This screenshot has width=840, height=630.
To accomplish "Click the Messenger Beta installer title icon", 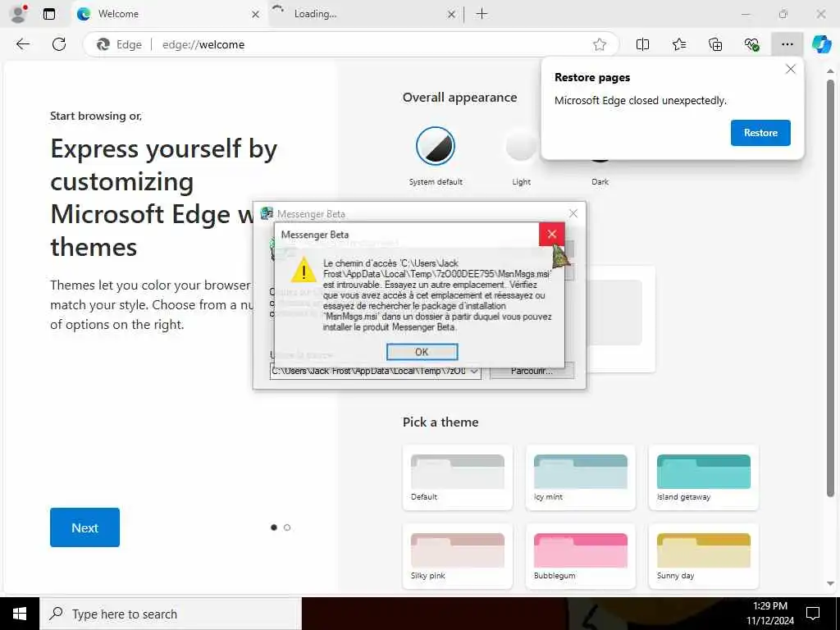I will pos(267,213).
